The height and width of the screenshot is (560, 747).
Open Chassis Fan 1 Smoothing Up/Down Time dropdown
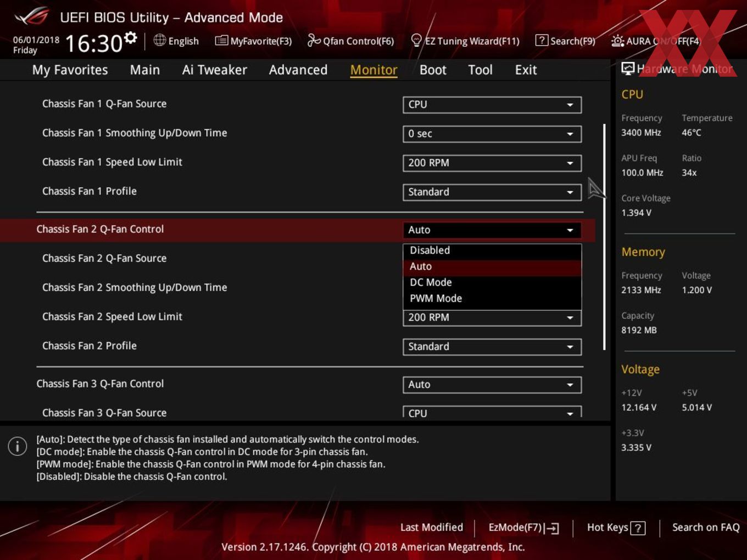[x=492, y=133]
